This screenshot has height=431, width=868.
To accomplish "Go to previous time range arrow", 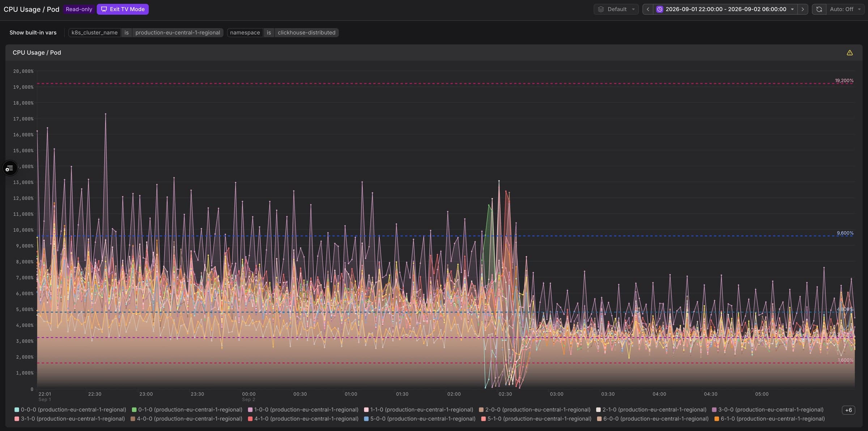I will 648,9.
